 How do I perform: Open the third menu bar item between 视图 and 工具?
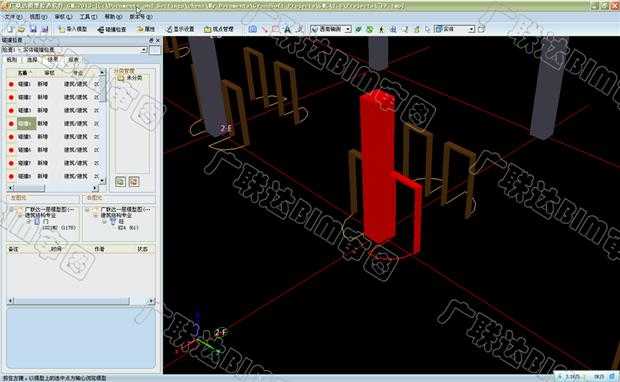[63, 17]
